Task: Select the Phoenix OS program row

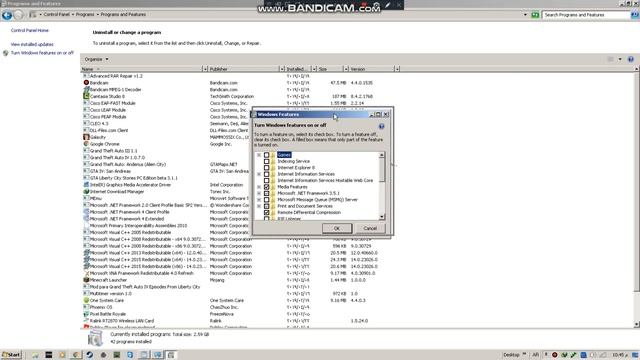Action: pyautogui.click(x=241, y=307)
